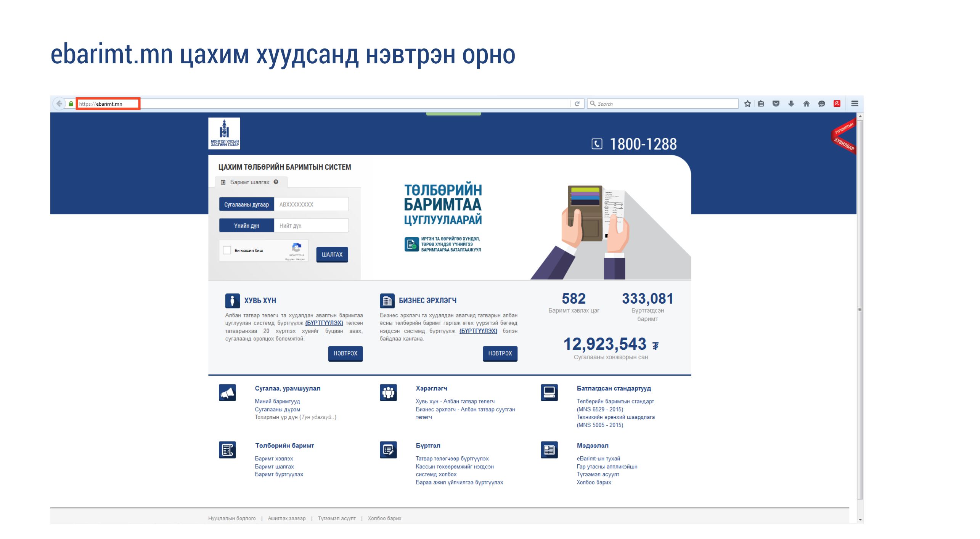The height and width of the screenshot is (539, 980).
Task: Click the БИЗНЕС ЭРХЛЭГЧ building icon
Action: 387,301
